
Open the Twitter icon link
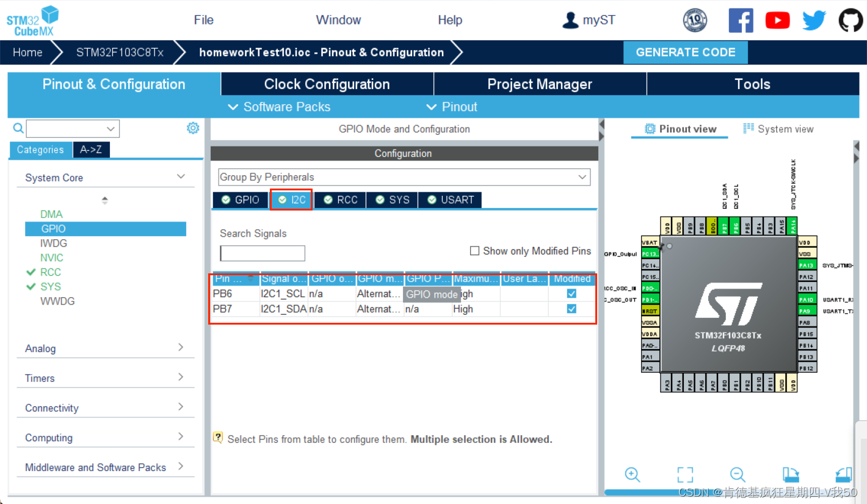coord(814,20)
